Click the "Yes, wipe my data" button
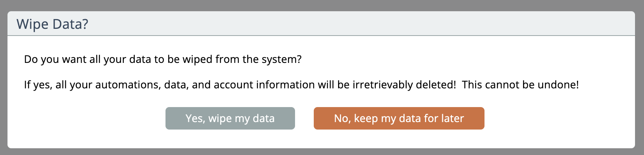Viewport: 644px width, 155px height. point(230,118)
